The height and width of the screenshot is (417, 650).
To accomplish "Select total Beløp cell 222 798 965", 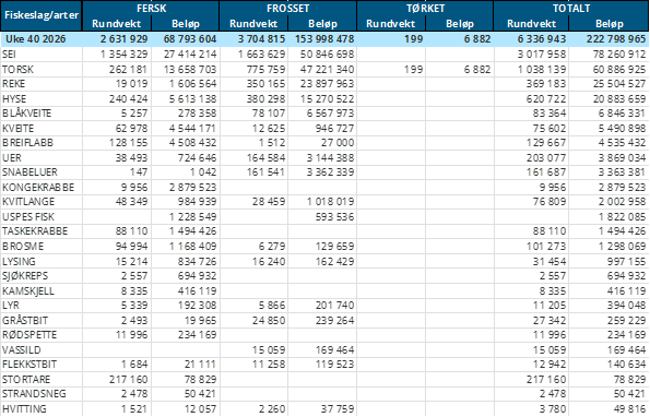I will pos(616,39).
